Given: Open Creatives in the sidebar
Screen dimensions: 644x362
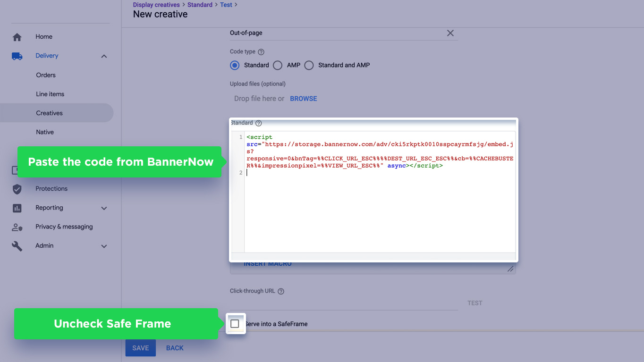Looking at the screenshot, I should (57, 113).
